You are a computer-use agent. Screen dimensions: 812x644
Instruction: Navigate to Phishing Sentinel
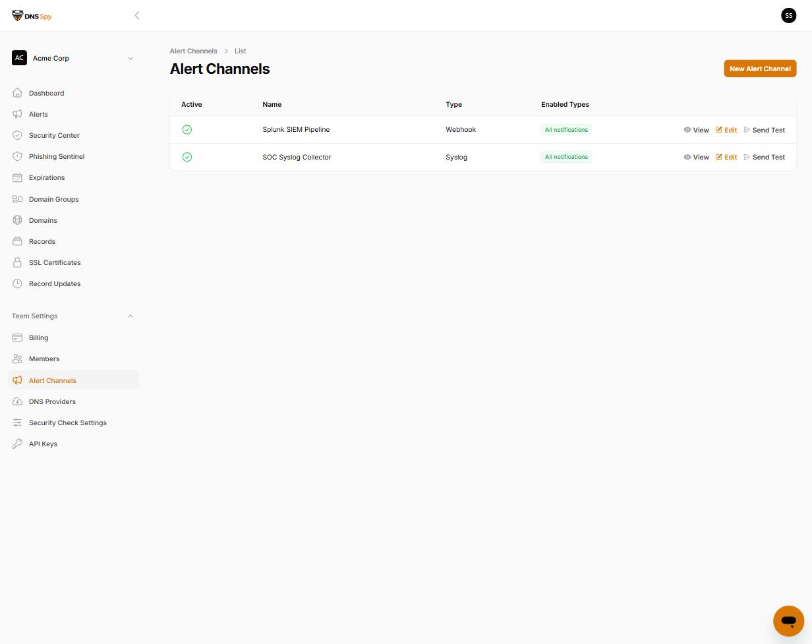pyautogui.click(x=73, y=156)
